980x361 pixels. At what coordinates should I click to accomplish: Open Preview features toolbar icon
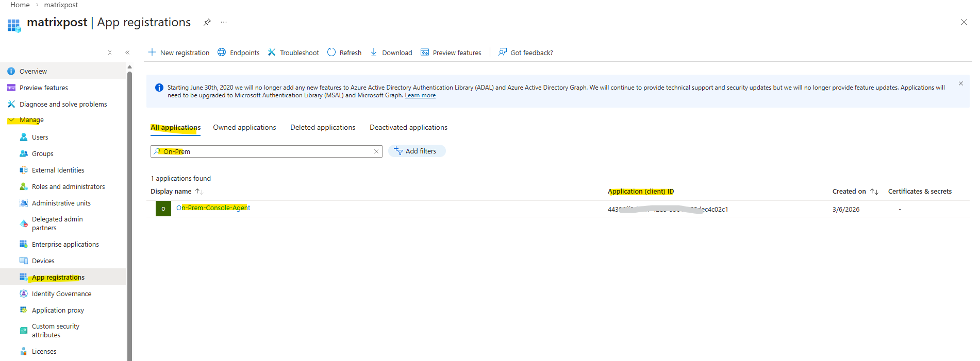point(425,52)
